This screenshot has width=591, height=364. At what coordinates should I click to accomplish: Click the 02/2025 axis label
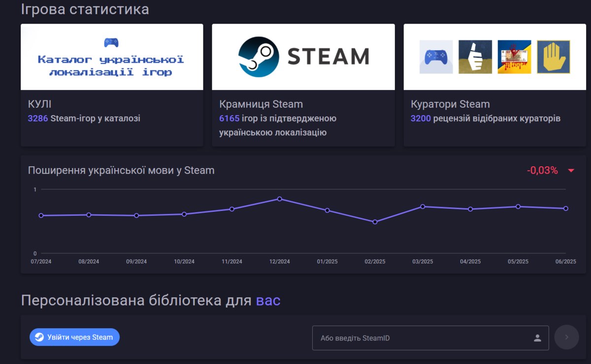(x=375, y=262)
